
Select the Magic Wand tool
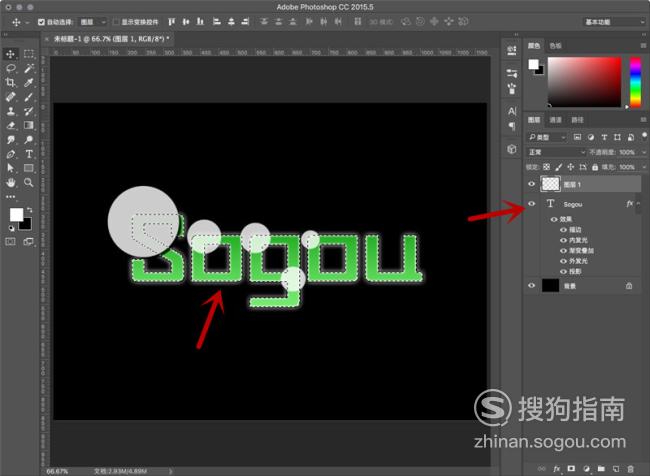pos(29,68)
